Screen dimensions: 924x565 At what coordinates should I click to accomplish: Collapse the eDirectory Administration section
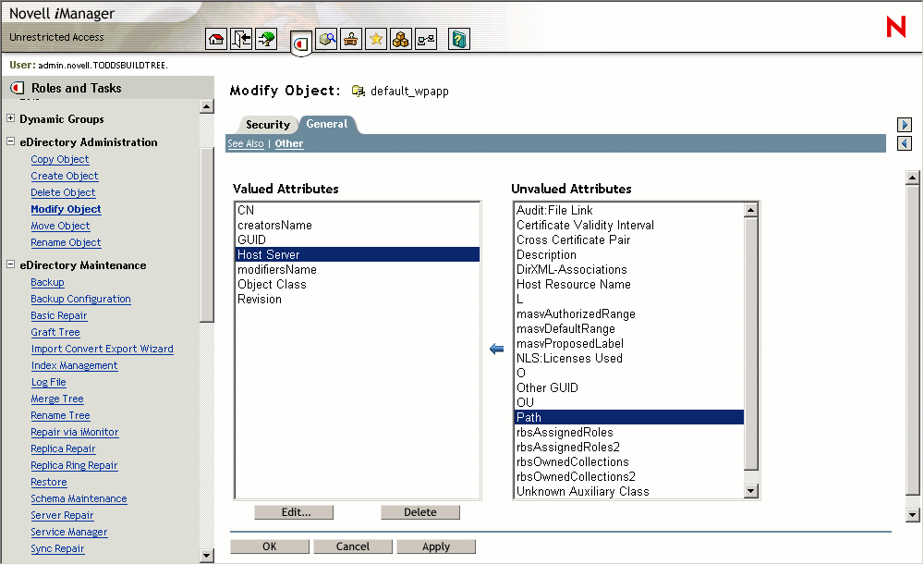[8, 141]
